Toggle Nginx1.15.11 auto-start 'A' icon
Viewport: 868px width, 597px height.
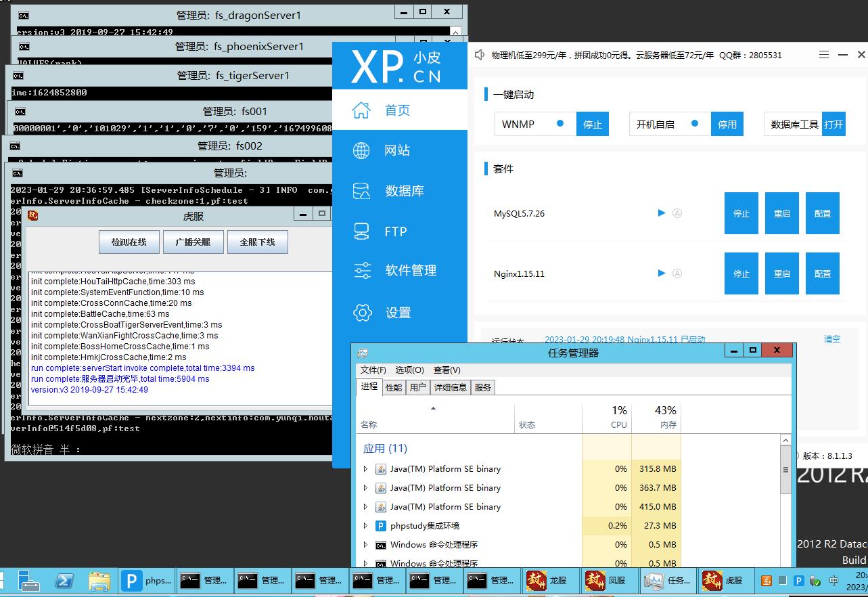[677, 273]
